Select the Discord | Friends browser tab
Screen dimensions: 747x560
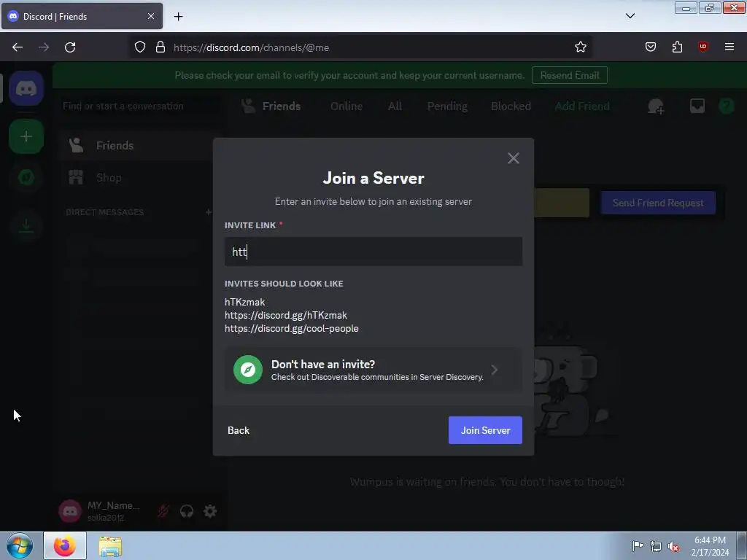82,16
